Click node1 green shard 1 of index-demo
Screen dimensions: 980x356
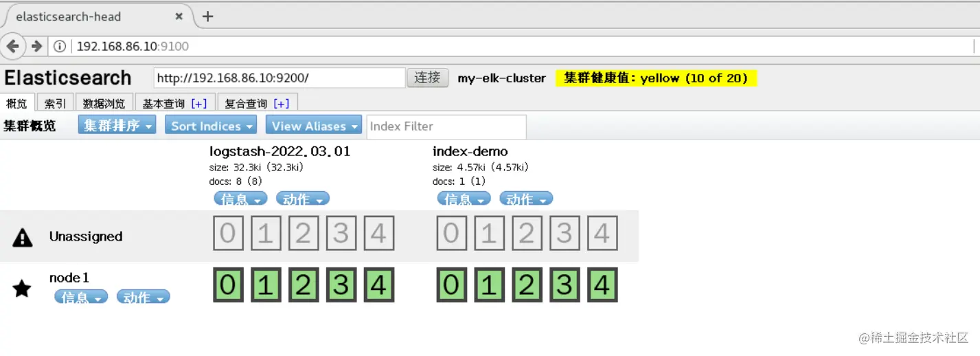tap(489, 285)
